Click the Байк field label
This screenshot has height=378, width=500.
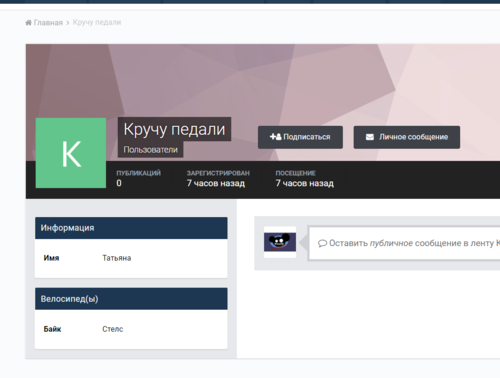point(52,329)
